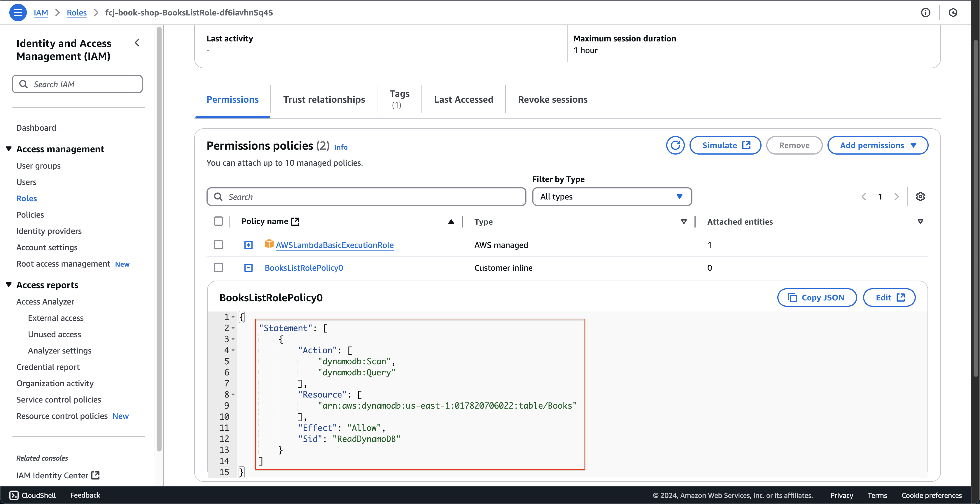Toggle checkbox for BooksListRolePolicy0 row
Viewport: 980px width, 504px height.
[218, 267]
